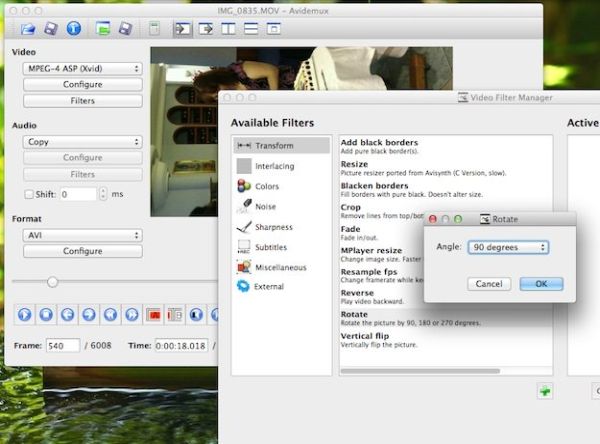
Task: Click the Open Video folder icon
Action: coord(28,28)
